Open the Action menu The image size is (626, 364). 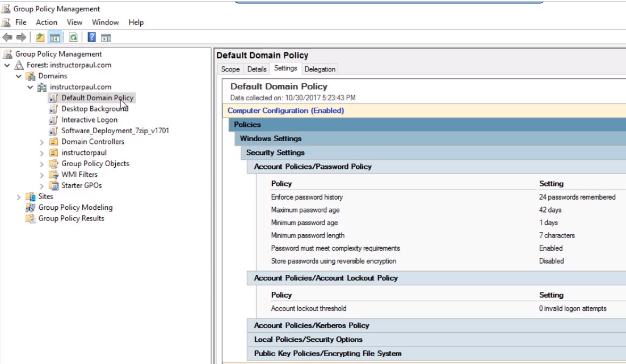click(47, 22)
